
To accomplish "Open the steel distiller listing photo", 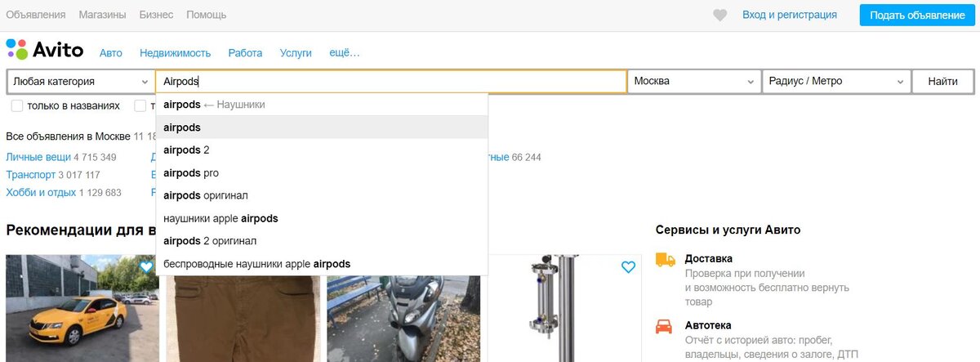I will [564, 308].
